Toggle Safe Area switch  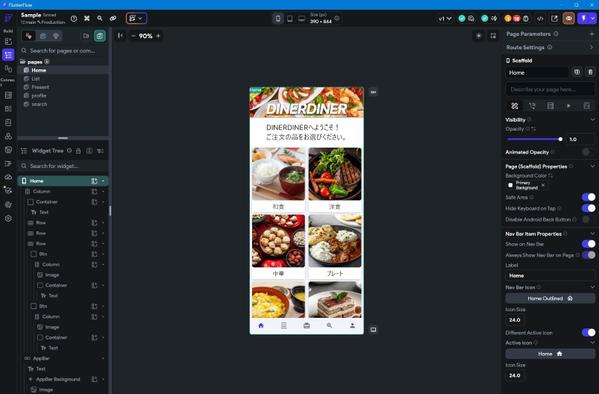tap(588, 197)
